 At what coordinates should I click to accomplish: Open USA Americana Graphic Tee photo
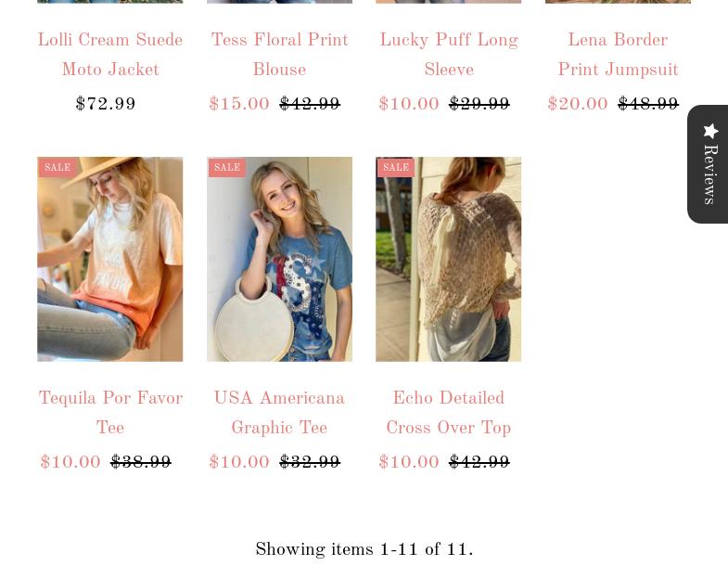(x=279, y=259)
